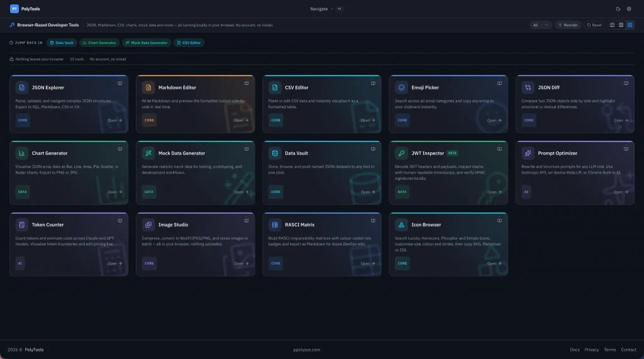
Task: Click Open on Emoji Picker card
Action: 494,120
